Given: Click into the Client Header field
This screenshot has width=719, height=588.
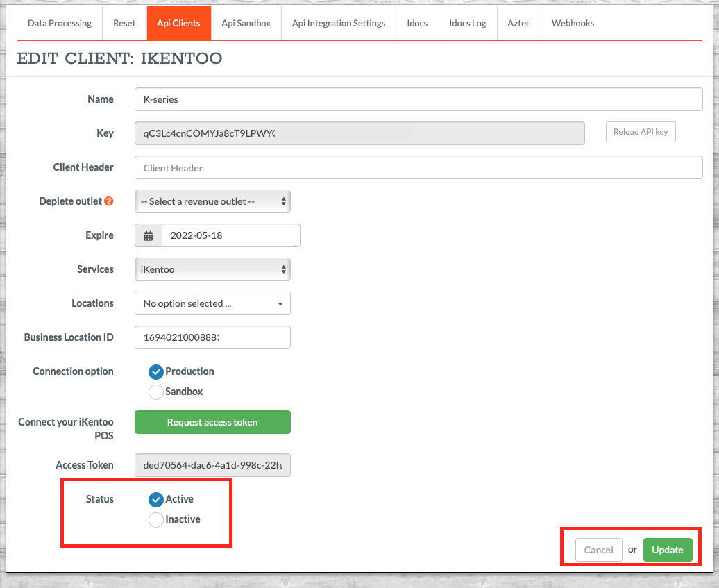Looking at the screenshot, I should 418,167.
